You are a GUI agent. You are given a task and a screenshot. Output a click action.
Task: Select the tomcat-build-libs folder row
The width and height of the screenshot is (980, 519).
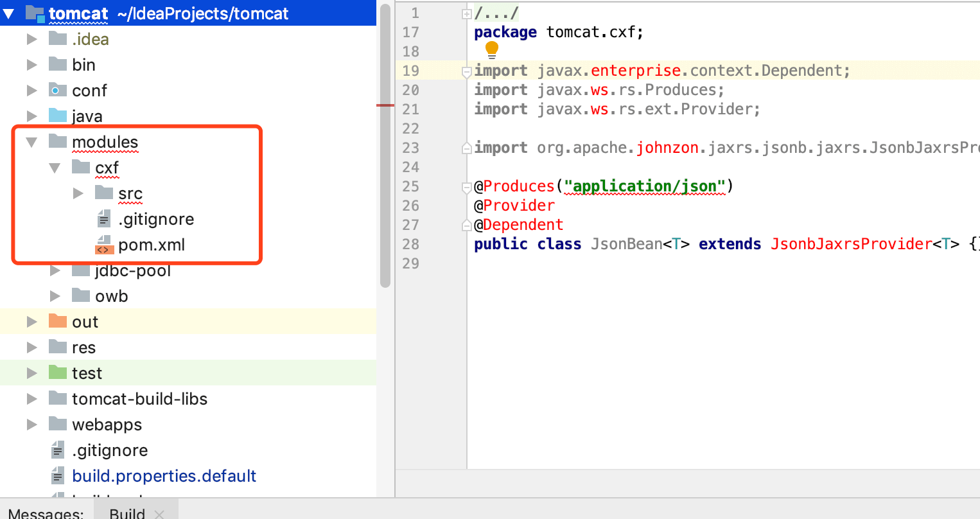[x=188, y=399]
